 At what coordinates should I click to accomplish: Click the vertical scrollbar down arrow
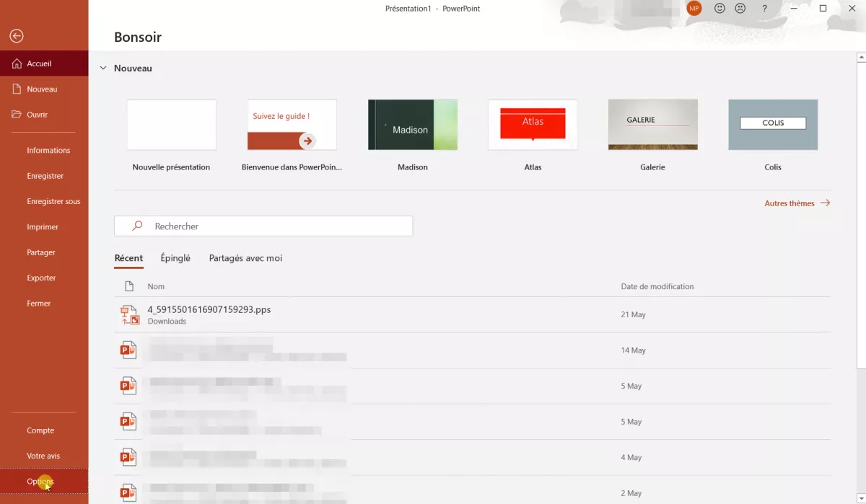pyautogui.click(x=860, y=498)
